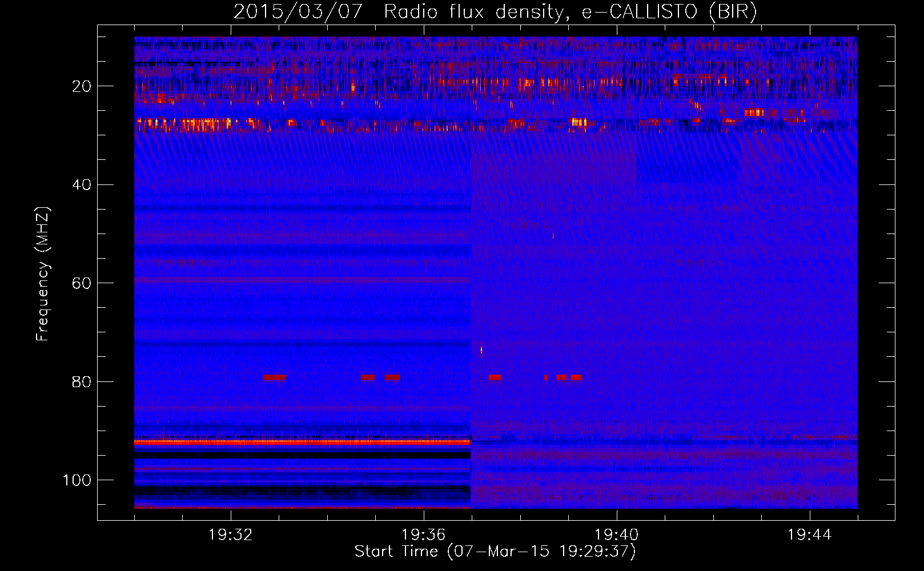Screen dimensions: 924x571
Task: Click the 19:32 time tick label
Action: (x=231, y=535)
